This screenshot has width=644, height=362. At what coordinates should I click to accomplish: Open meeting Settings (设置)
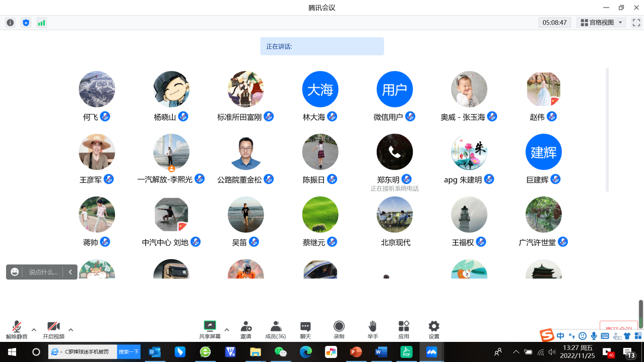[x=434, y=326]
